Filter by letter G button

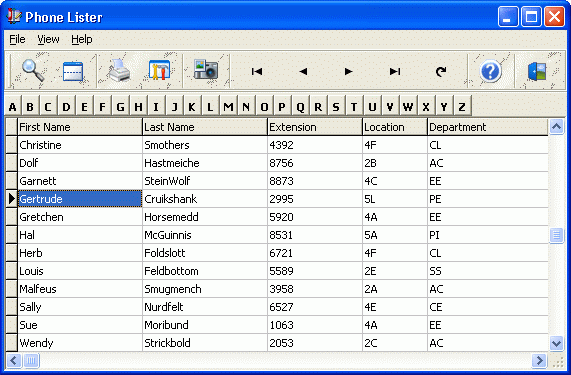pyautogui.click(x=121, y=106)
